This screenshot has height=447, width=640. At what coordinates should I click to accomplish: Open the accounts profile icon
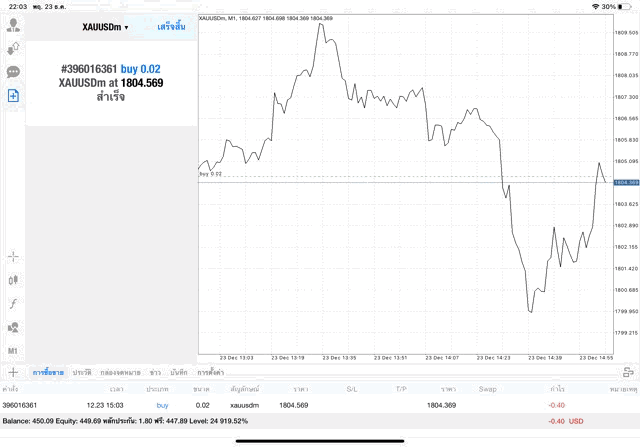[13, 25]
